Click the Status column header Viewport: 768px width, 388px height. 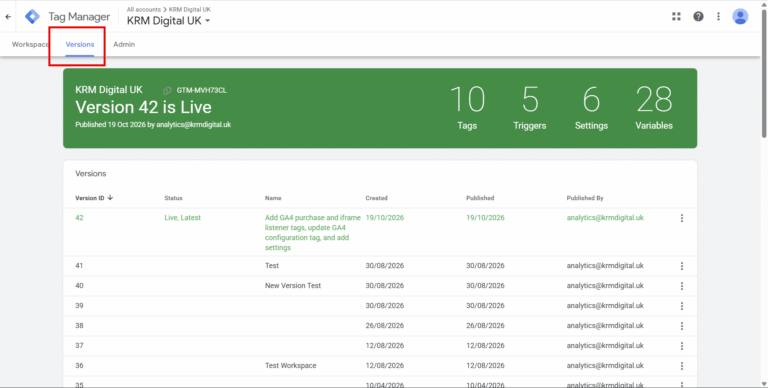pyautogui.click(x=173, y=198)
